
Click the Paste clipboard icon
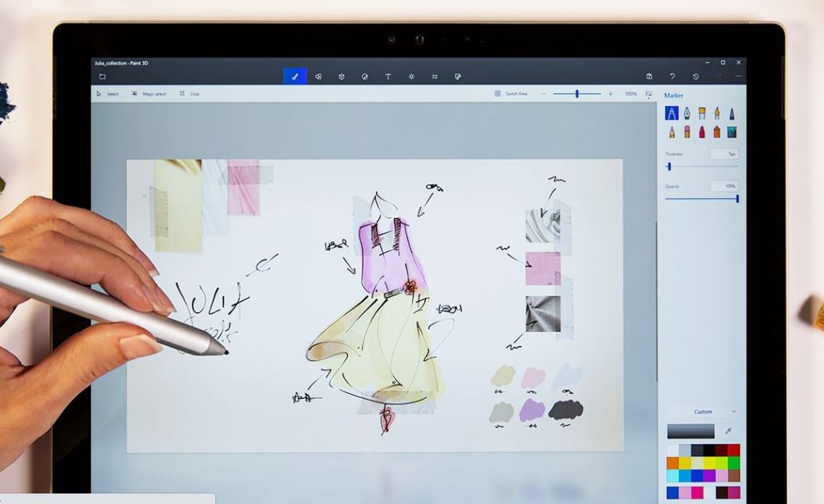coord(649,77)
